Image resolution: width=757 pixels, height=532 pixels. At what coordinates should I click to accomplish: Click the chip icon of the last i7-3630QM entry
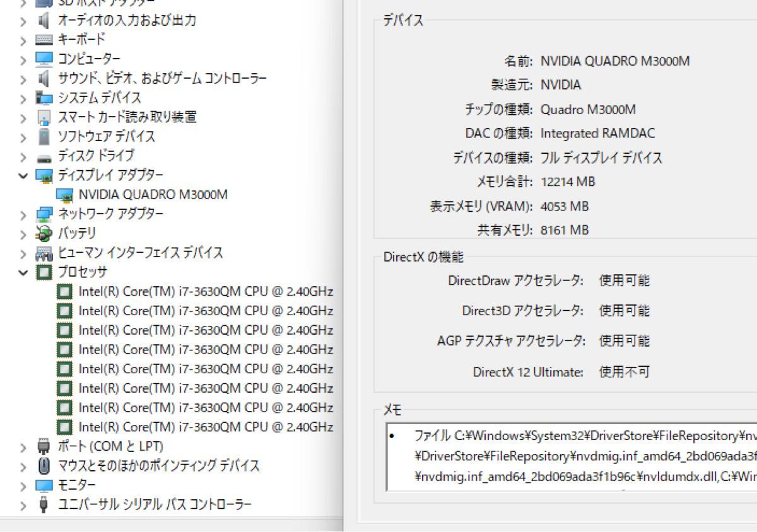click(x=64, y=427)
